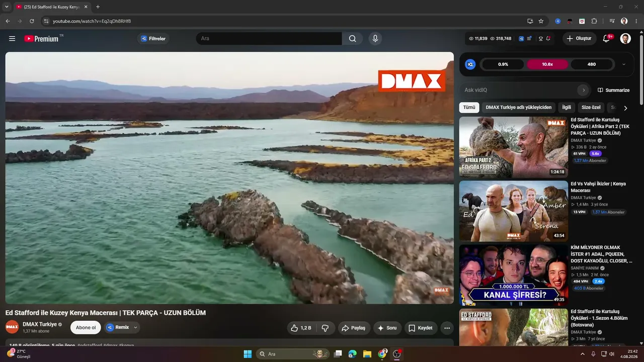
Task: Select the 480 vidIQ stat pill
Action: pyautogui.click(x=592, y=64)
